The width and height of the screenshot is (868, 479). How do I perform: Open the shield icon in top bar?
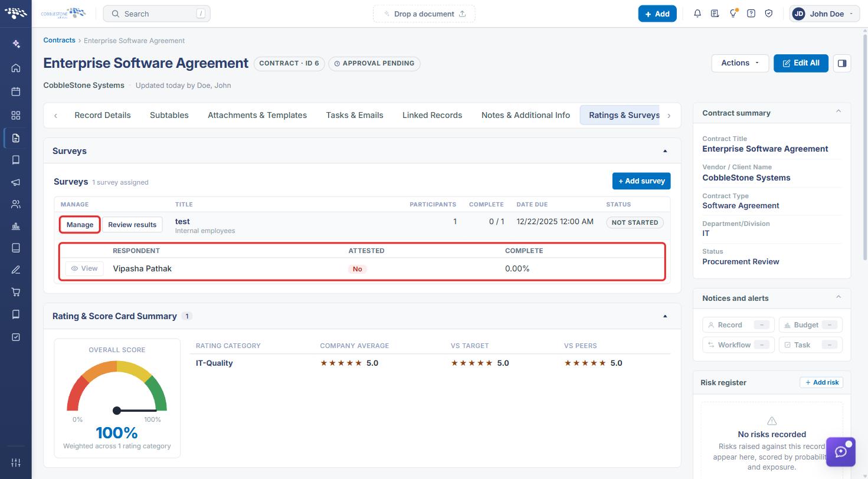[x=769, y=14]
